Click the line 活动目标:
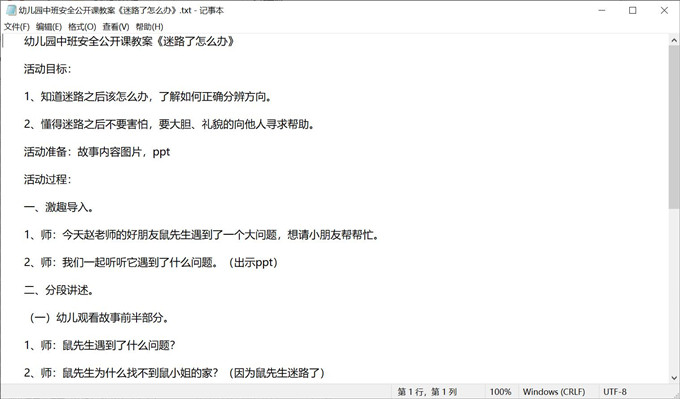 coord(47,69)
